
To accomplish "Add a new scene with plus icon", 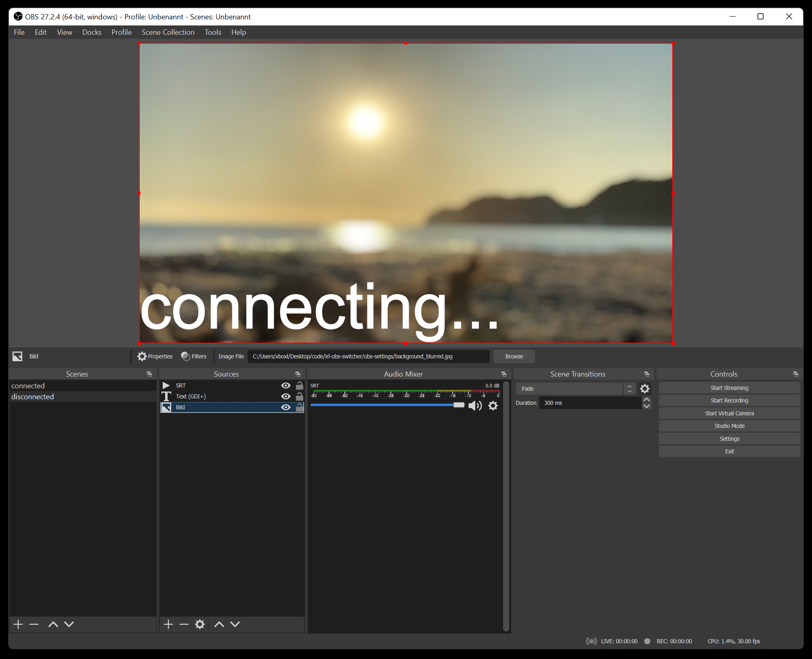I will pyautogui.click(x=18, y=624).
